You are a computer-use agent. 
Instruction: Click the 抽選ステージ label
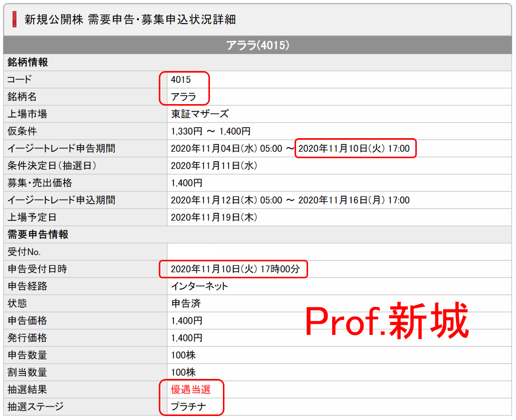coord(36,407)
